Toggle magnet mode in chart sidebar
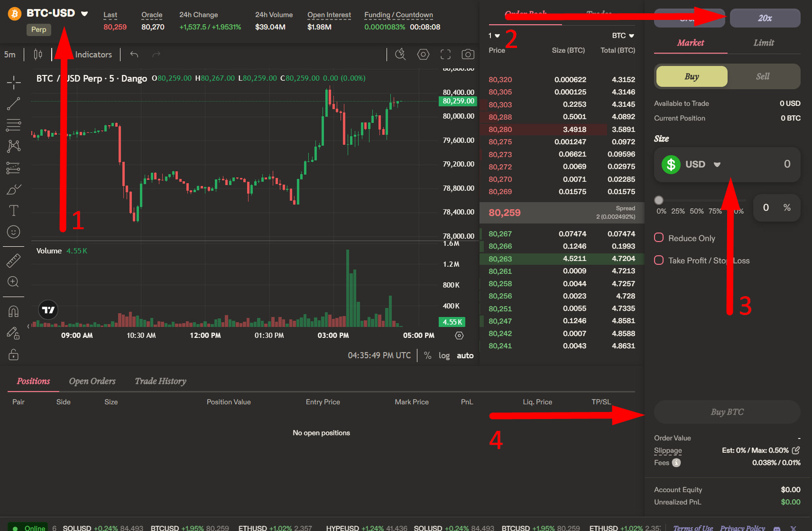 [14, 311]
